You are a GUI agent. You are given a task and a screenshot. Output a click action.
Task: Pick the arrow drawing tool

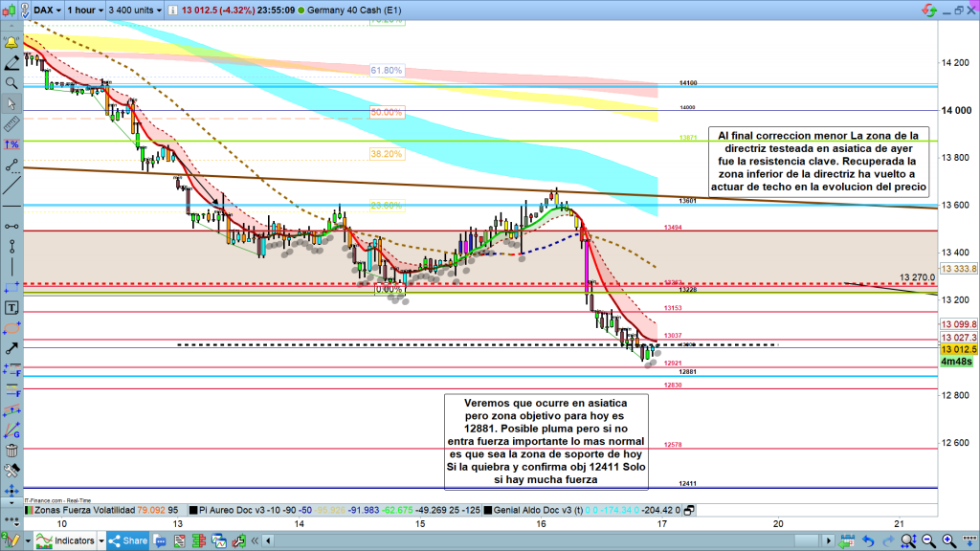pyautogui.click(x=11, y=349)
